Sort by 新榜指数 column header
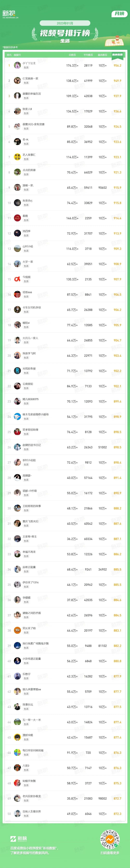 tap(117, 55)
